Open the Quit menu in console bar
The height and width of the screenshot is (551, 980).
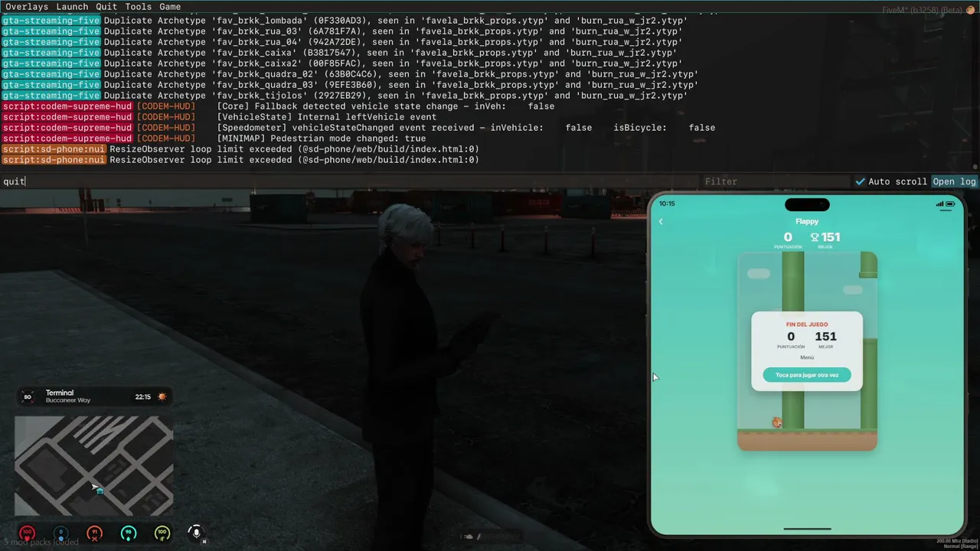point(106,7)
